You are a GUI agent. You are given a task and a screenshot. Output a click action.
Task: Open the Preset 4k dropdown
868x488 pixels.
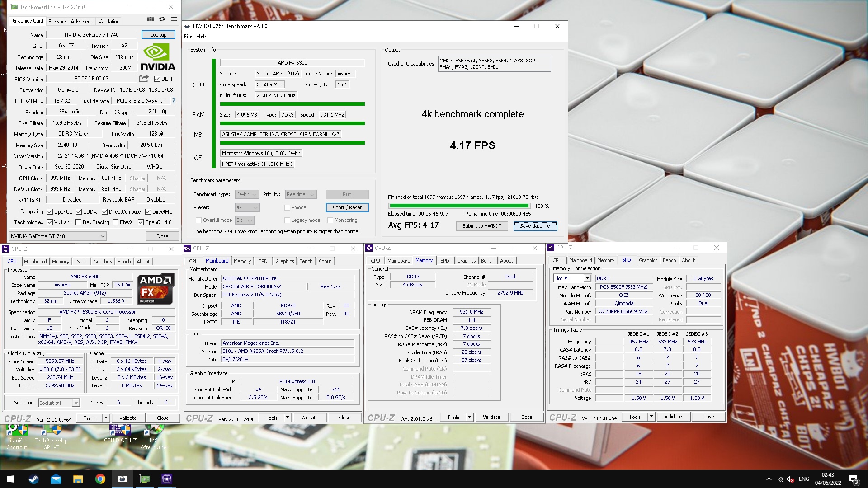coord(247,208)
